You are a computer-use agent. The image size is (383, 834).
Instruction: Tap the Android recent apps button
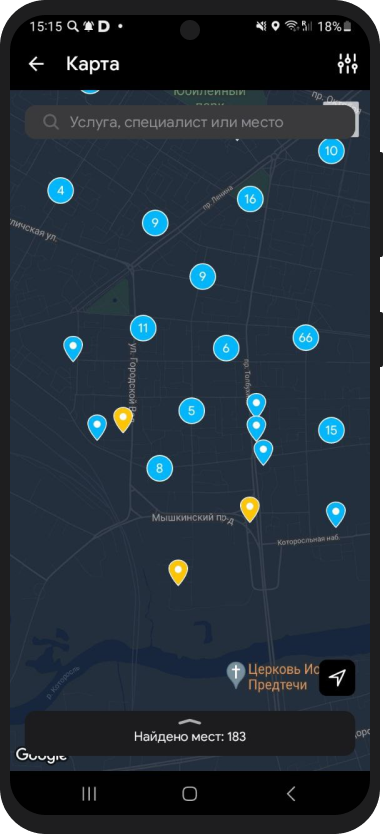(x=89, y=794)
